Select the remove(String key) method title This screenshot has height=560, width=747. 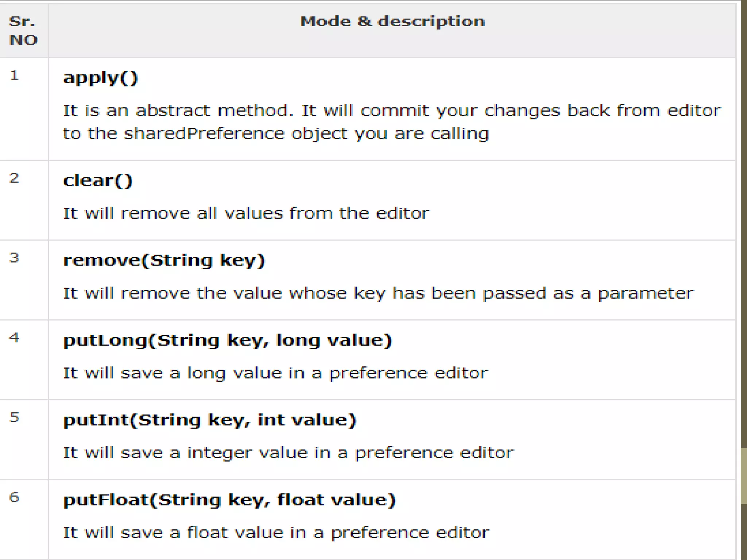pos(164,261)
